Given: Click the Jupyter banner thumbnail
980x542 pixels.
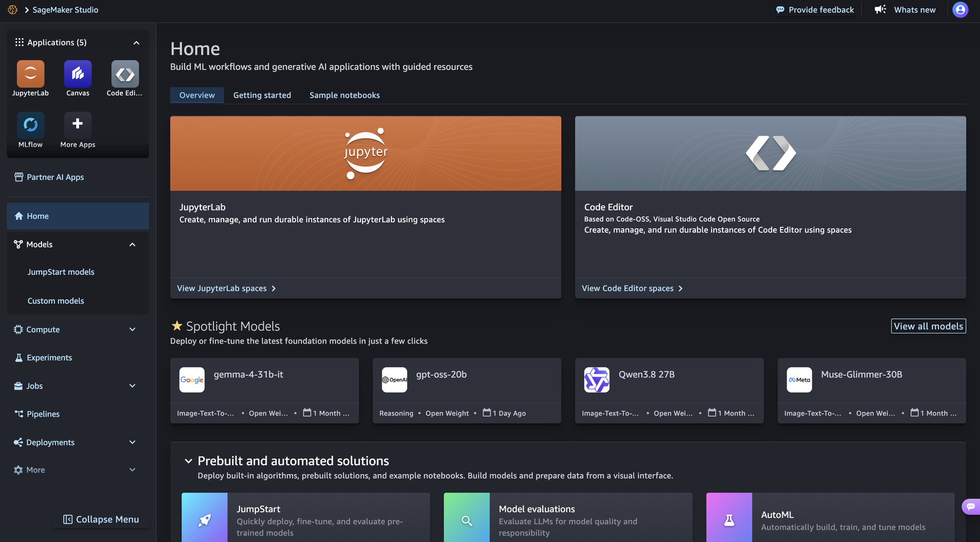Looking at the screenshot, I should point(366,153).
